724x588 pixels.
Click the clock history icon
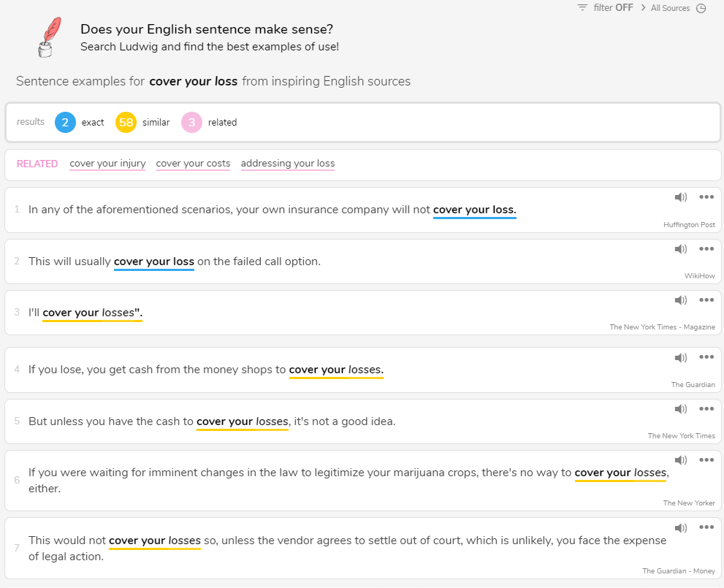(701, 9)
